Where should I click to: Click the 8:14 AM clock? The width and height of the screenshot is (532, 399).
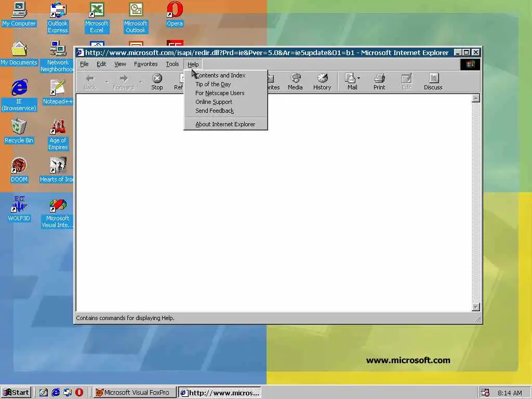[510, 393]
